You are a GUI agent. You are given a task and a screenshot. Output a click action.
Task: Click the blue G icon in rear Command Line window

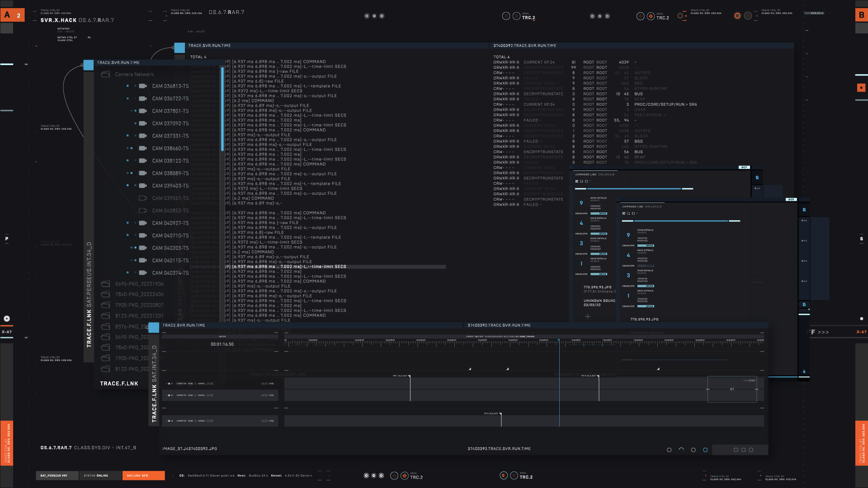point(757,177)
